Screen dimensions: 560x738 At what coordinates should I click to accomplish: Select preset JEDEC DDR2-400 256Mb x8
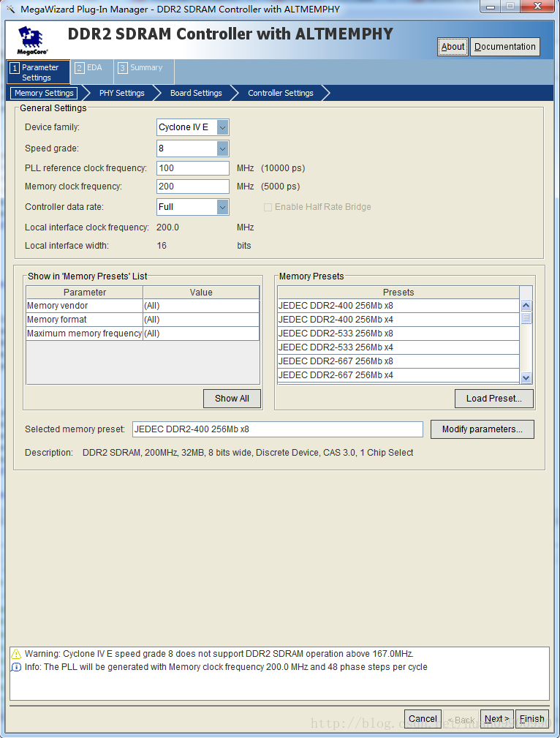(398, 306)
